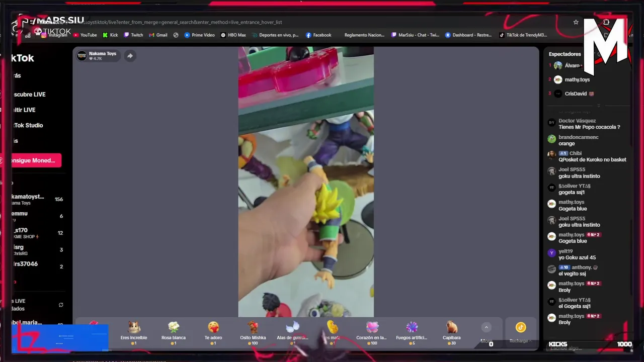Click the Recharge coins button
Image resolution: width=644 pixels, height=362 pixels.
520,332
